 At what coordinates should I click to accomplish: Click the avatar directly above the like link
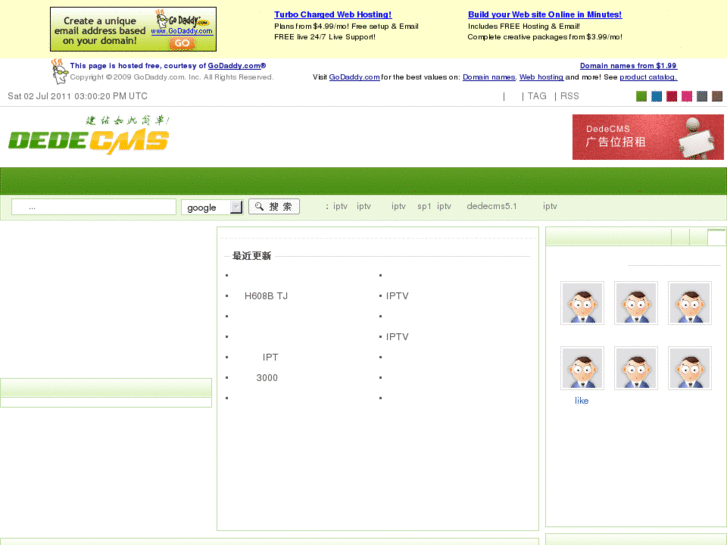click(582, 368)
